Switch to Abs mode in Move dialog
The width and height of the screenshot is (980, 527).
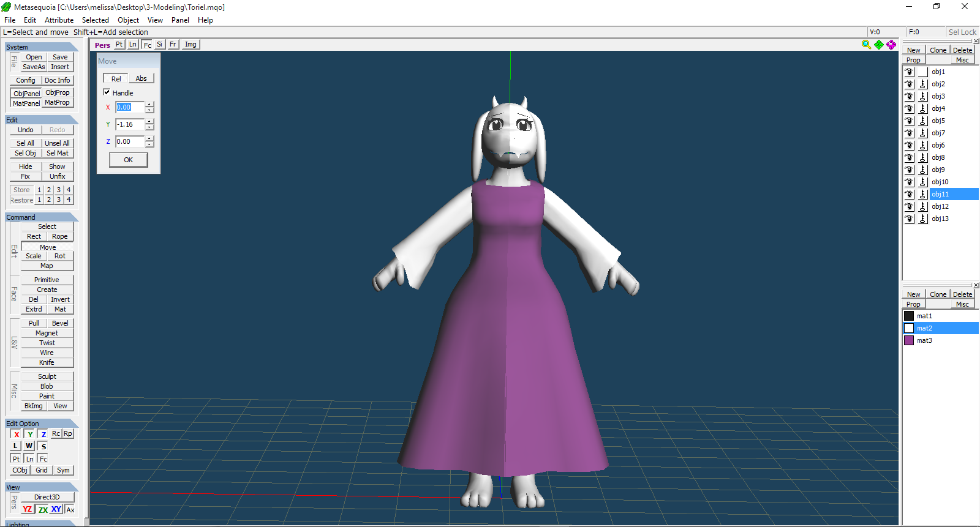[x=141, y=78]
